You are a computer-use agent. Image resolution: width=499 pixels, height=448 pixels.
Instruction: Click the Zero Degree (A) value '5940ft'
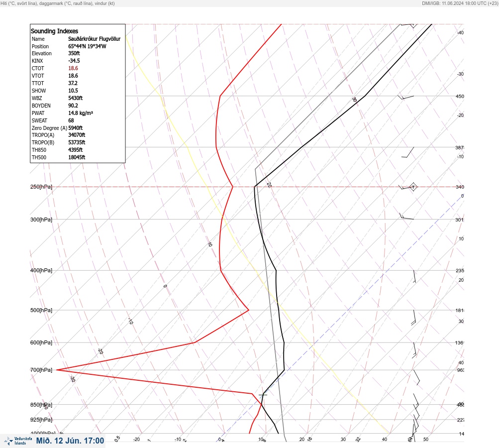[x=76, y=128]
